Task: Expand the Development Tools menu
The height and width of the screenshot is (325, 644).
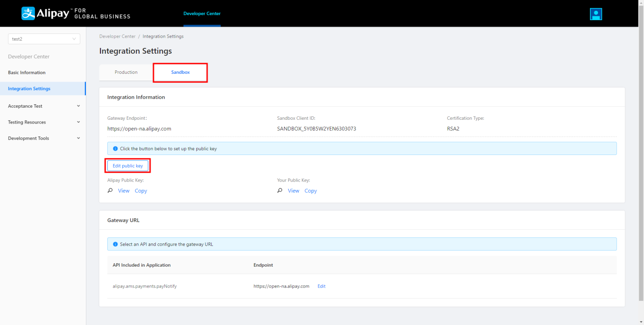Action: tap(43, 138)
